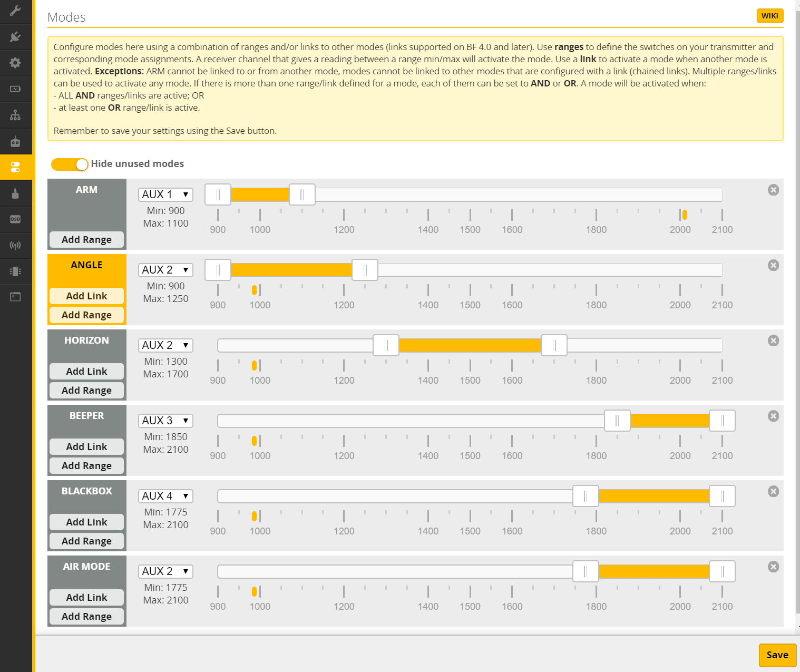Open the Ports plug icon tab
Image resolution: width=800 pixels, height=672 pixels.
point(15,37)
